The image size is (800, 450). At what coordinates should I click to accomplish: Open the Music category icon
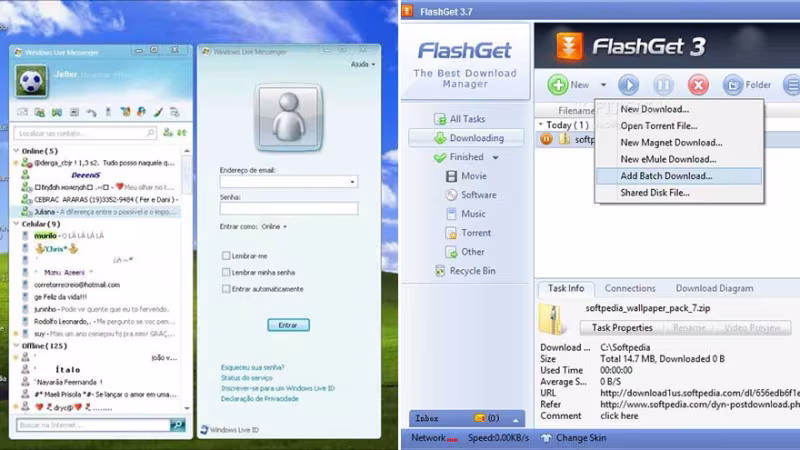point(451,214)
